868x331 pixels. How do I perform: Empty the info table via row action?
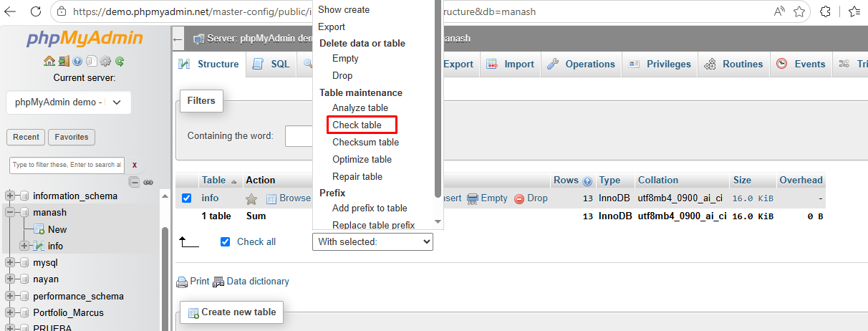pos(487,198)
